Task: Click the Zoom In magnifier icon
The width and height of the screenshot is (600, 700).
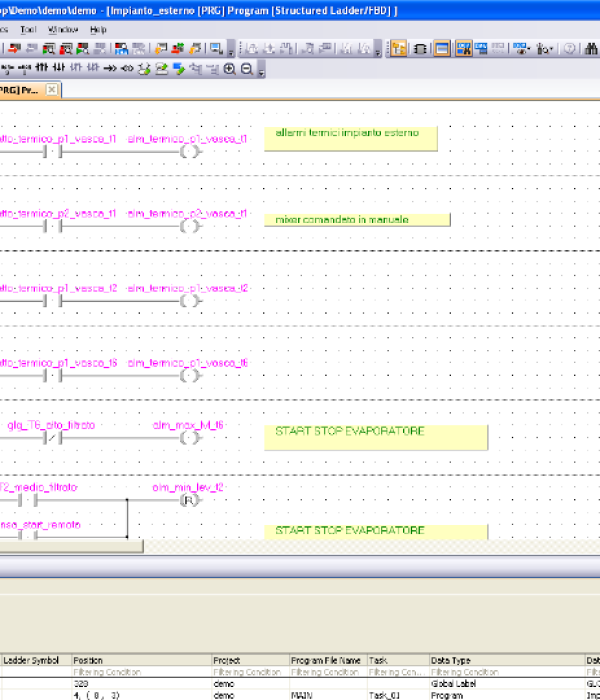Action: point(229,69)
